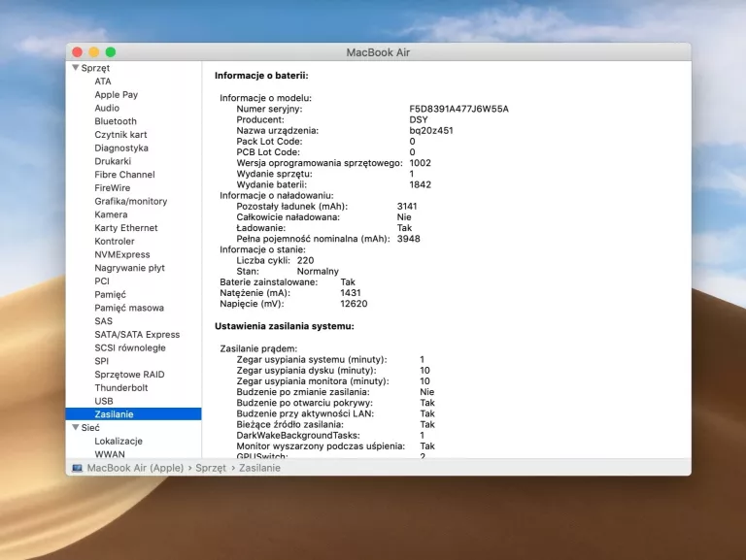The image size is (746, 560).
Task: Click the Zegar usypiania dysku label
Action: pos(306,371)
